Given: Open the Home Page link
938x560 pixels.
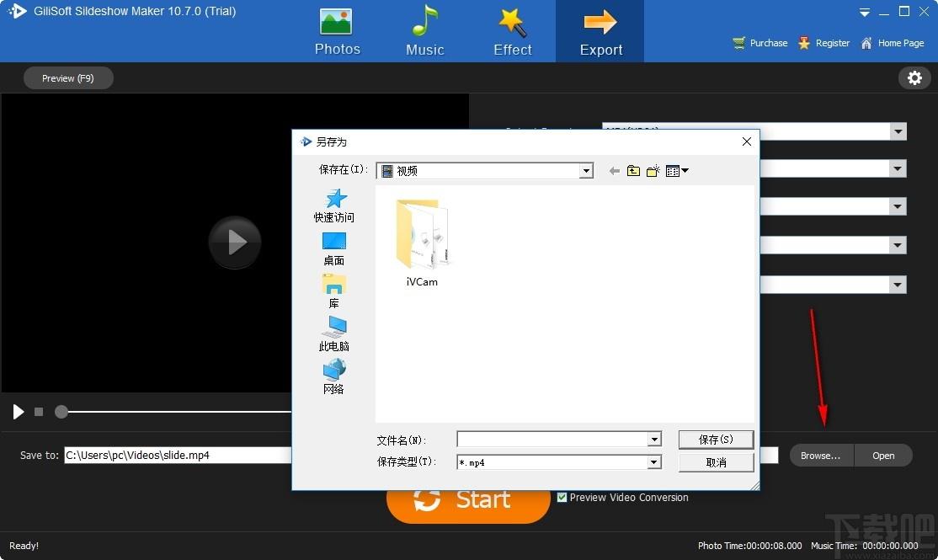Looking at the screenshot, I should [893, 43].
